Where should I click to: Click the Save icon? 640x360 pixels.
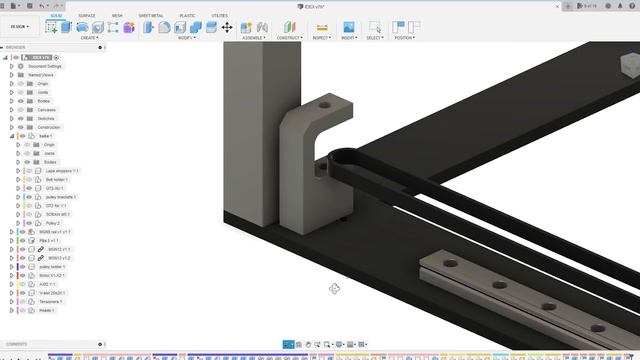pos(30,6)
